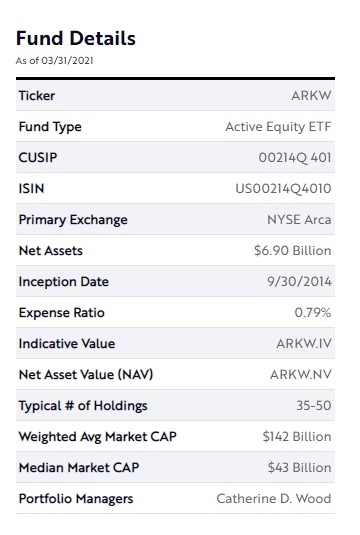Select the ARKW.IV indicative value
Viewport: 360px width, 535px height.
(304, 344)
